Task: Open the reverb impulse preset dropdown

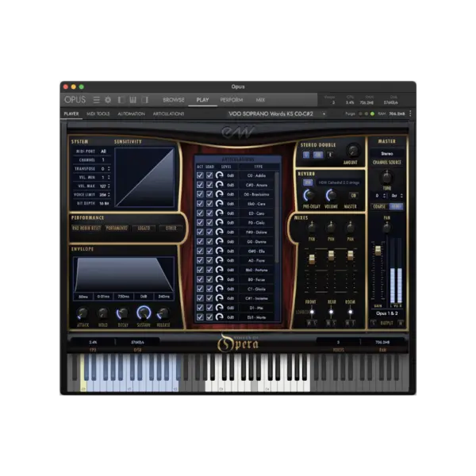Action: tap(339, 182)
